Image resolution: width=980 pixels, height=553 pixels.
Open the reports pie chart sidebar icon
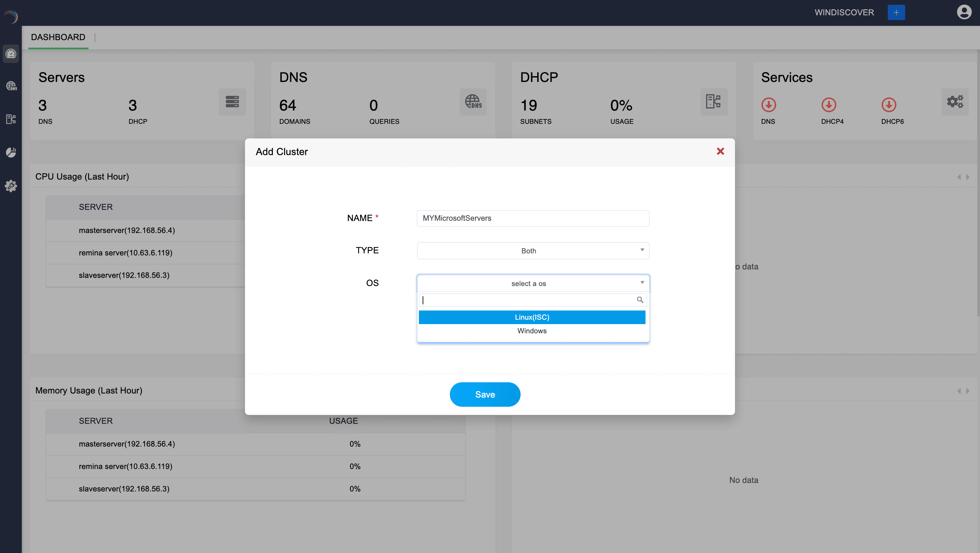pos(11,152)
